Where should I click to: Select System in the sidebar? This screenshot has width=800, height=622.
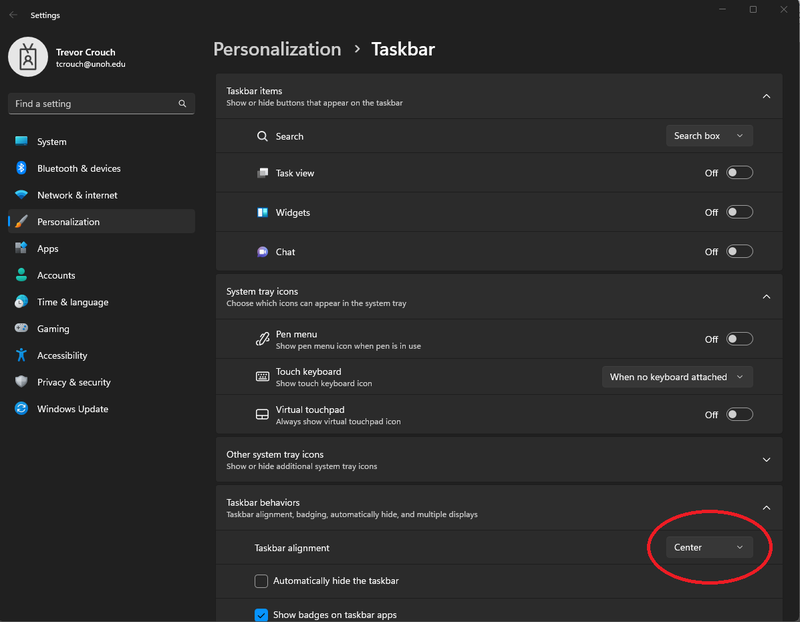click(x=52, y=142)
